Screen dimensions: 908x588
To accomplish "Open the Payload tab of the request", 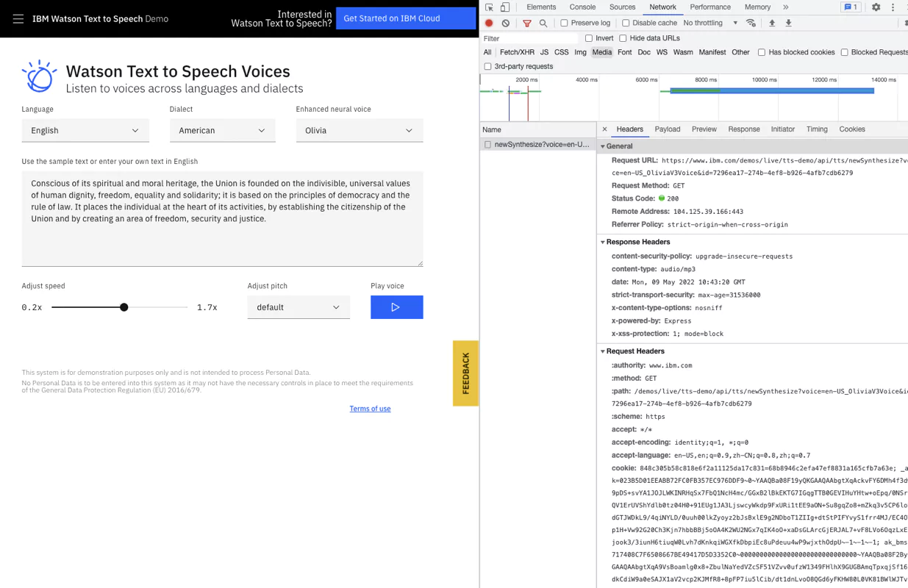I will coord(667,129).
